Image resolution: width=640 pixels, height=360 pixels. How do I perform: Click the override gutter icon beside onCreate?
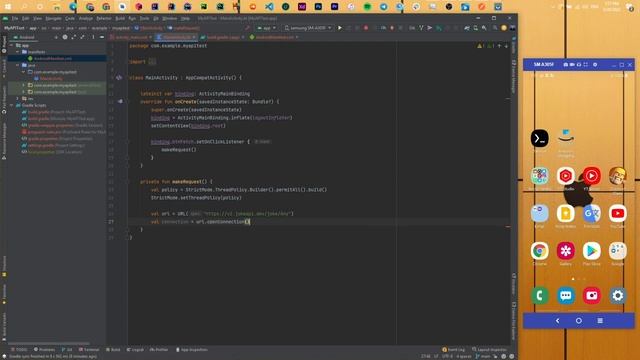point(120,101)
